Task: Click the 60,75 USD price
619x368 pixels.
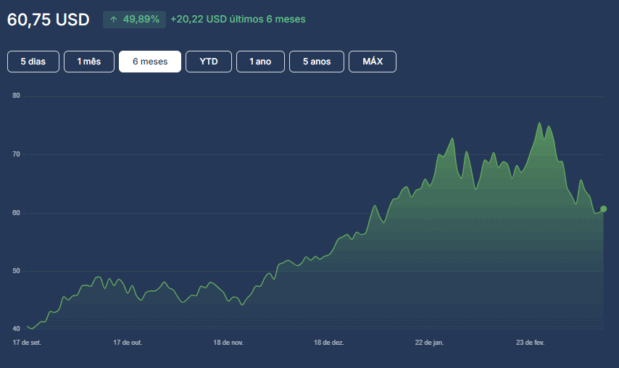Action: [49, 20]
